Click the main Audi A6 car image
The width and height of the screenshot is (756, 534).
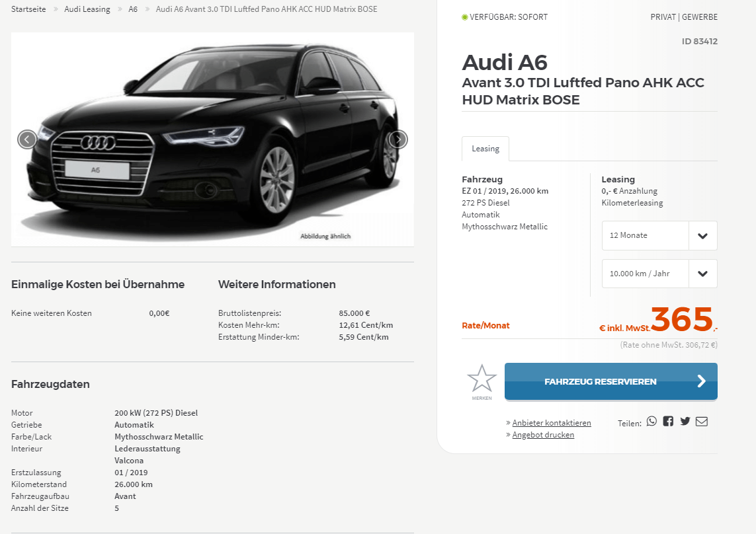pyautogui.click(x=212, y=139)
